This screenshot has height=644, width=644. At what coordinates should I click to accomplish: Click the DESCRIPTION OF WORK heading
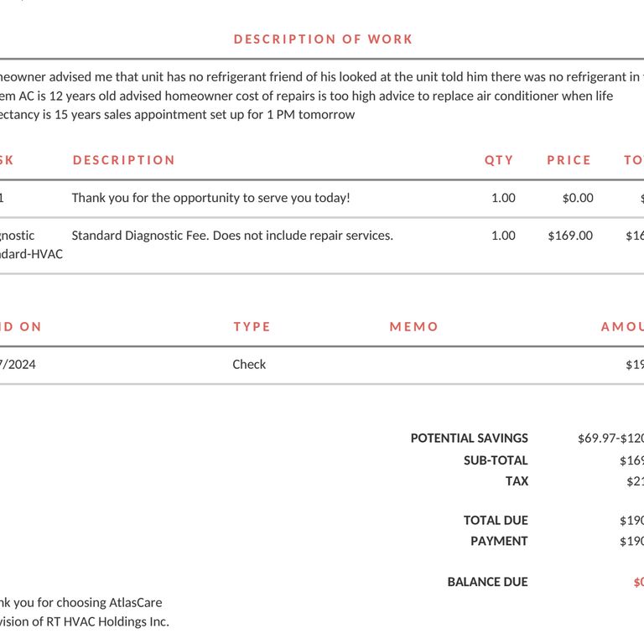[323, 39]
